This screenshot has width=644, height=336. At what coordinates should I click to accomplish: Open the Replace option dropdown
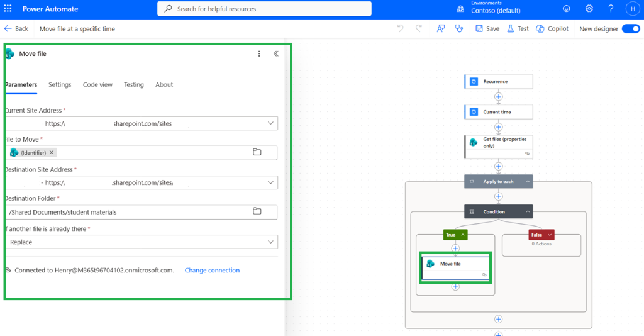click(x=270, y=242)
